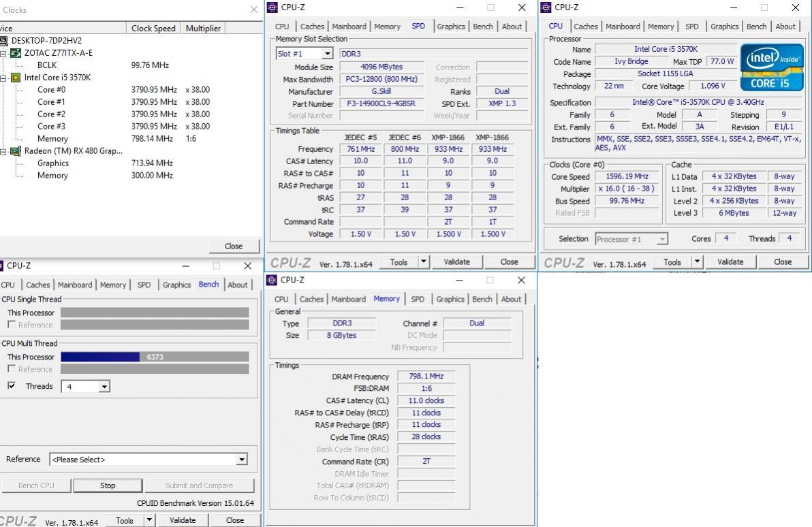Screen dimensions: 812x527
Task: Click the Tools button in the Bench window
Action: point(124,520)
